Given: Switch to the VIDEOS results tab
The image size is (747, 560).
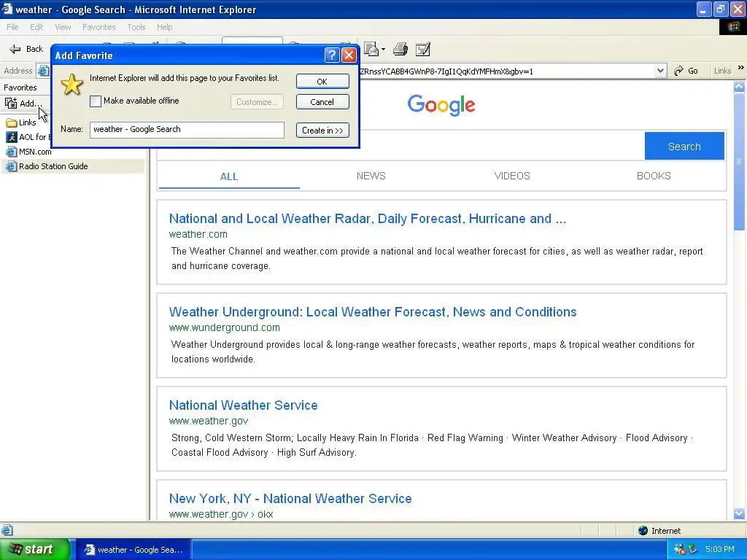Looking at the screenshot, I should coord(512,176).
